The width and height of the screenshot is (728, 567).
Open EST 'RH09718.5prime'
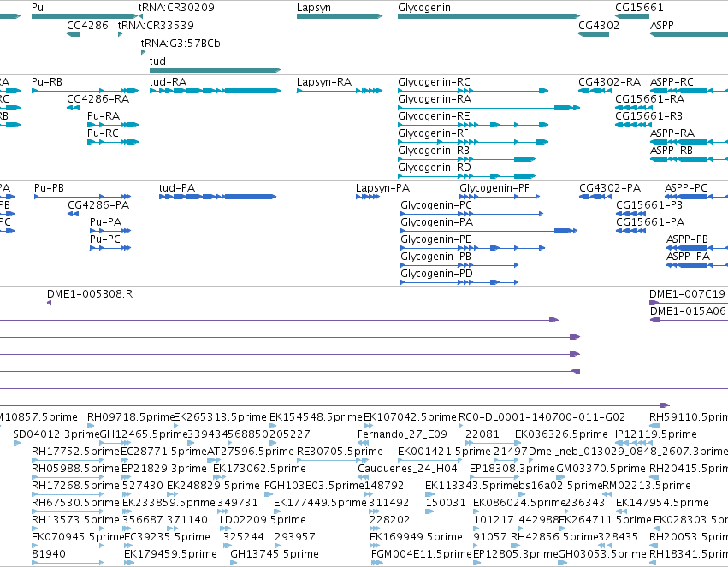(x=131, y=417)
